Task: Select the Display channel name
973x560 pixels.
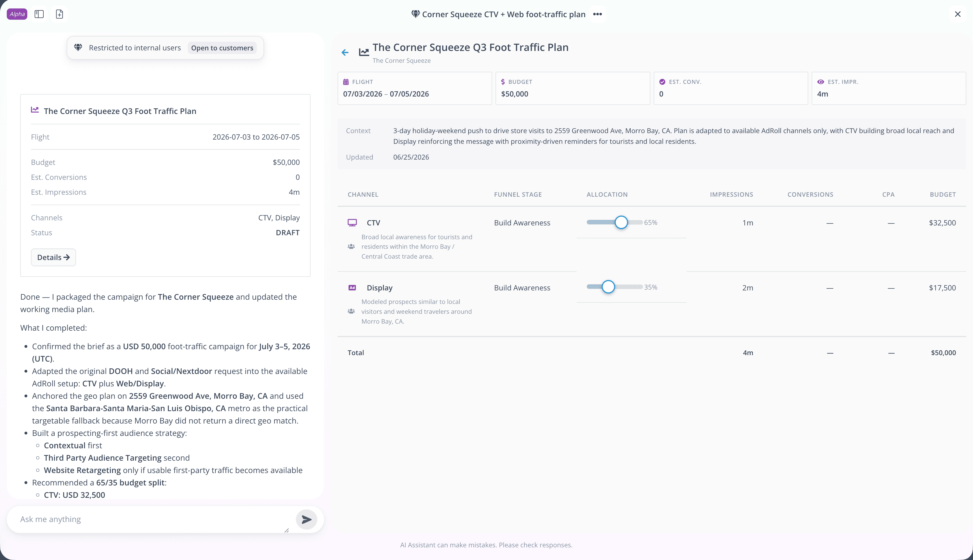Action: point(380,288)
